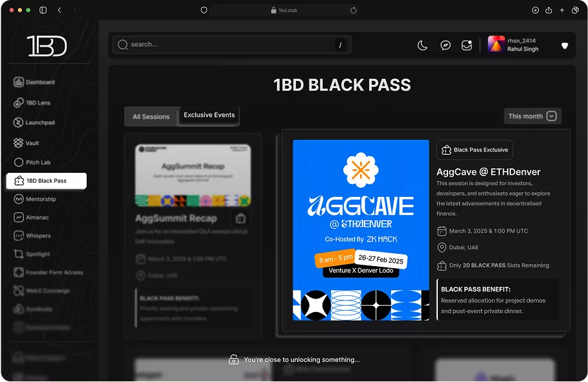Open Spotlight sidebar item

[32, 254]
